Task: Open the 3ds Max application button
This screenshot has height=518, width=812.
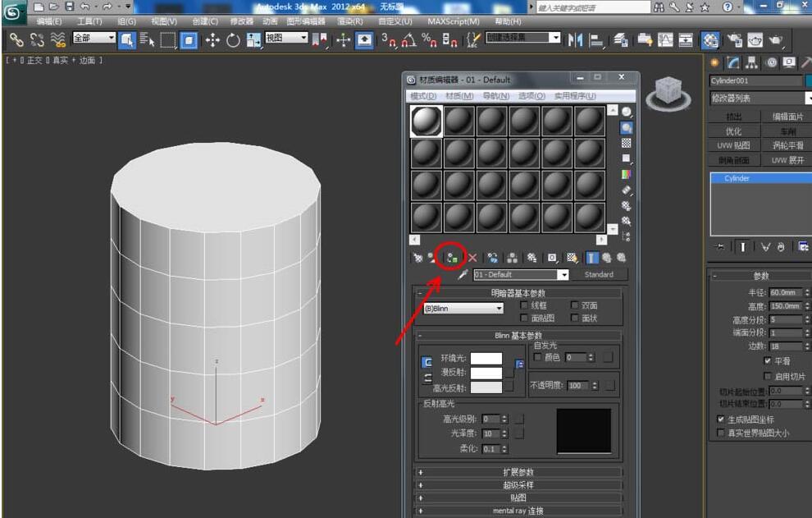Action: 12,11
